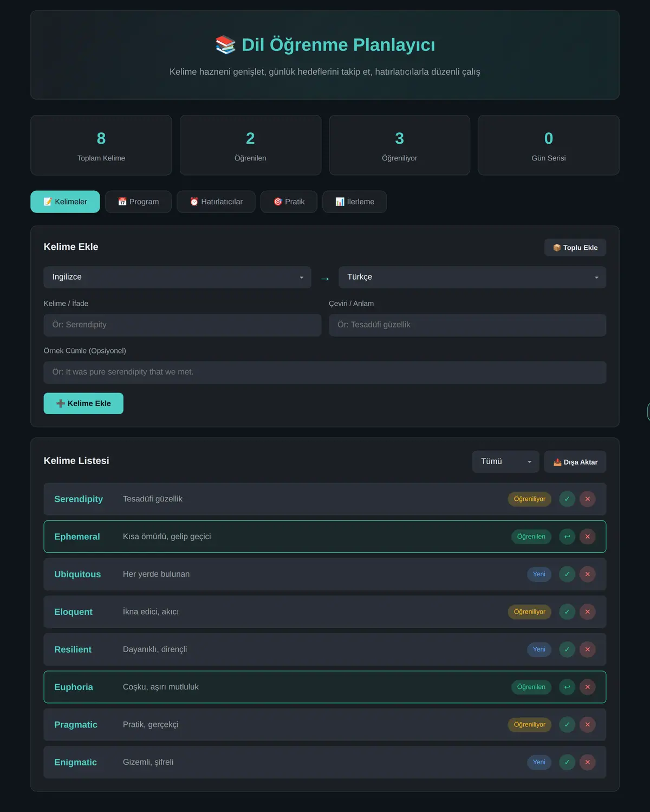Click the Öğreniliyor badge on Serendipity
Image resolution: width=650 pixels, height=812 pixels.
pyautogui.click(x=530, y=499)
